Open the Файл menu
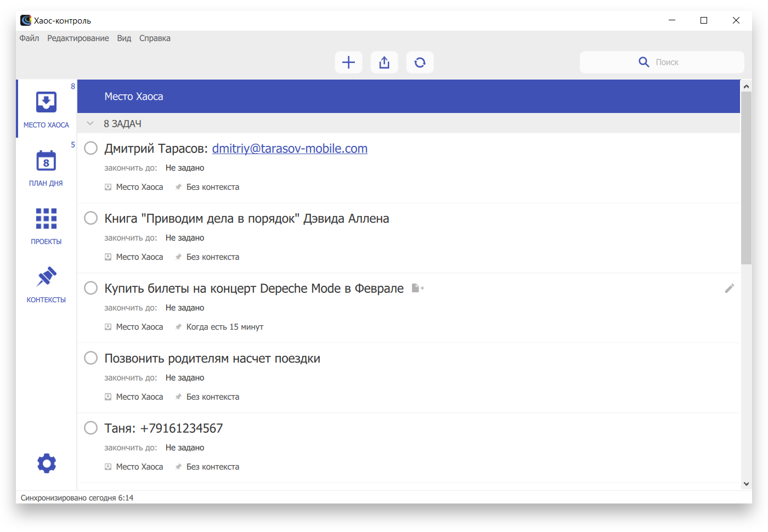The height and width of the screenshot is (532, 768). pyautogui.click(x=29, y=38)
